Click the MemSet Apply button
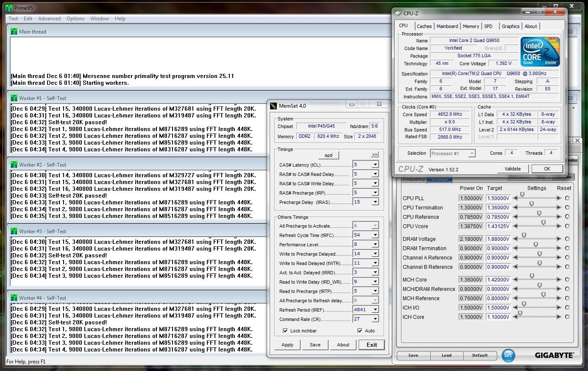 coord(287,345)
